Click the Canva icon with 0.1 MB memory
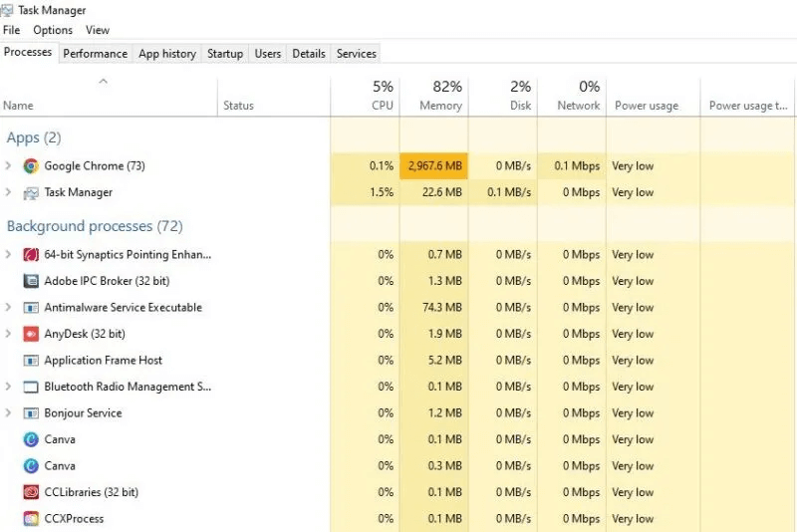The height and width of the screenshot is (532, 797). (31, 439)
